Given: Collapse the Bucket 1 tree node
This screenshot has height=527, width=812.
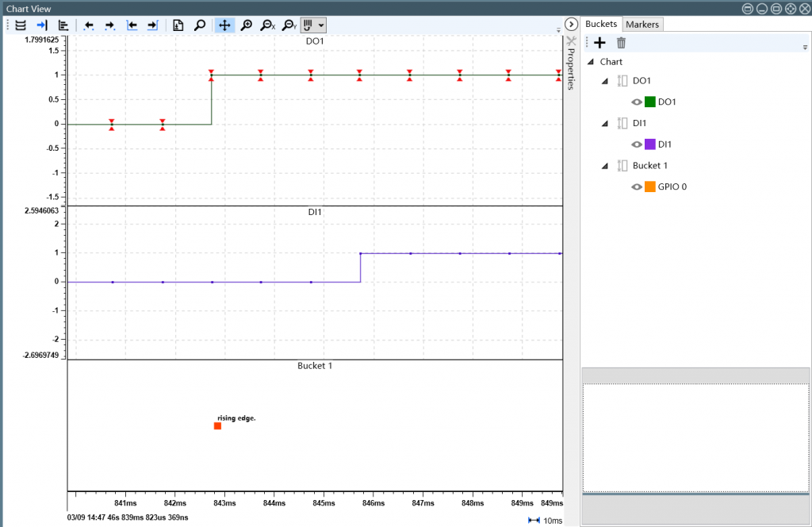Looking at the screenshot, I should coord(605,166).
